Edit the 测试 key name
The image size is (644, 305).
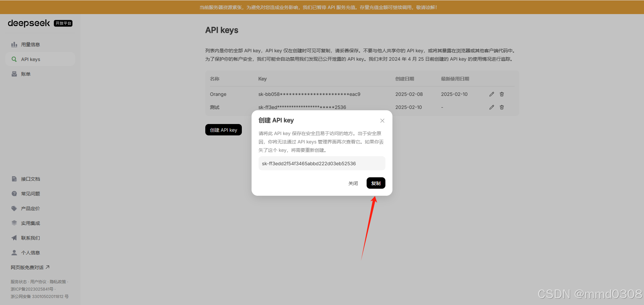click(x=492, y=107)
